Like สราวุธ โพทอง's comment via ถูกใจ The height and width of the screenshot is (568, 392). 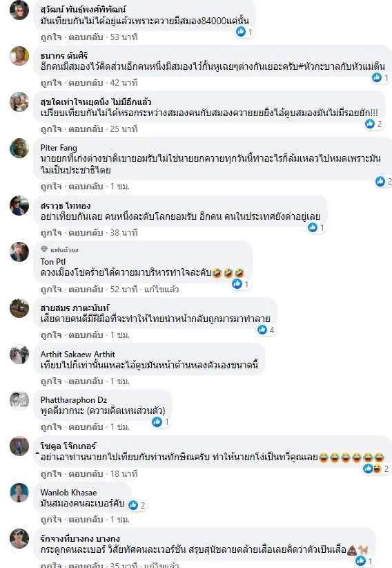pyautogui.click(x=51, y=233)
